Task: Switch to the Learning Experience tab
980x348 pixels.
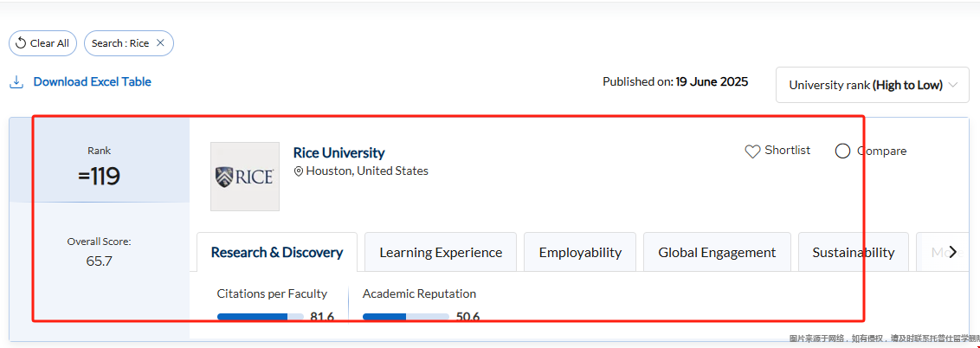Action: click(441, 253)
